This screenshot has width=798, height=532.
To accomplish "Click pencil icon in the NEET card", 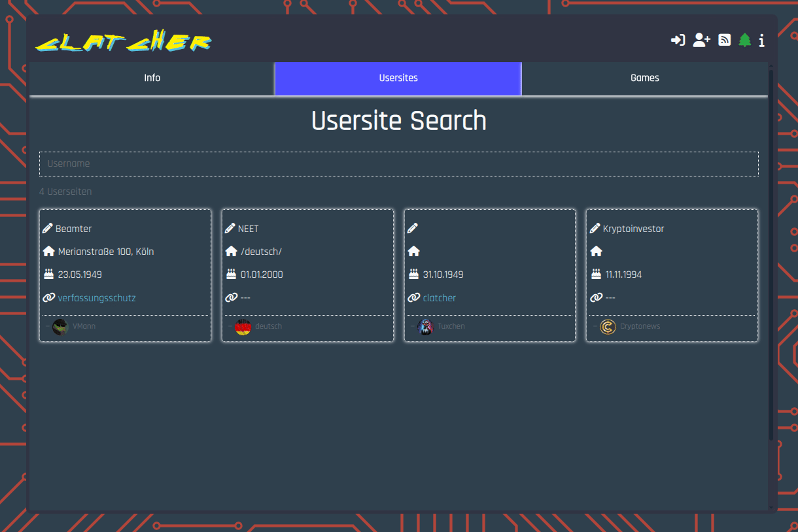I will (x=230, y=229).
